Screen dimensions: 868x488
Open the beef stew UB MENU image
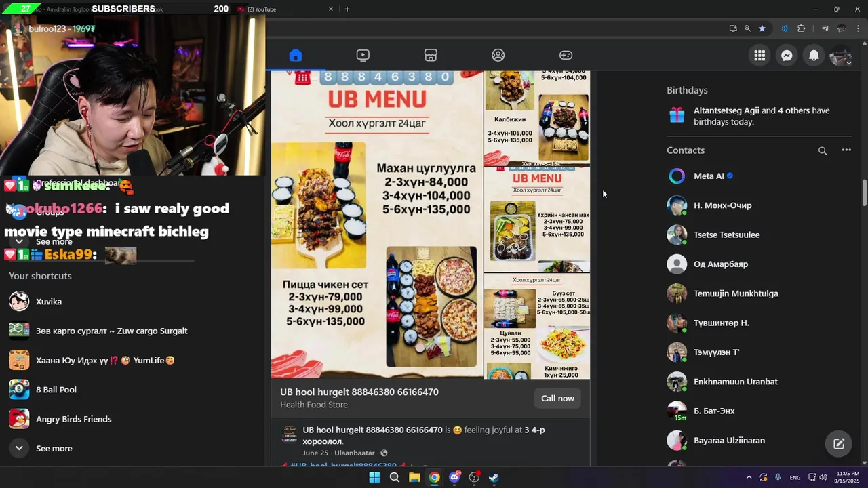[537, 220]
